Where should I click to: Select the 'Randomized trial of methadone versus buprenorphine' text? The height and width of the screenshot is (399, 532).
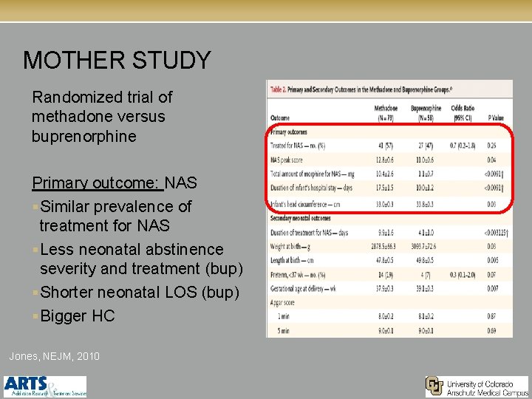pyautogui.click(x=102, y=117)
